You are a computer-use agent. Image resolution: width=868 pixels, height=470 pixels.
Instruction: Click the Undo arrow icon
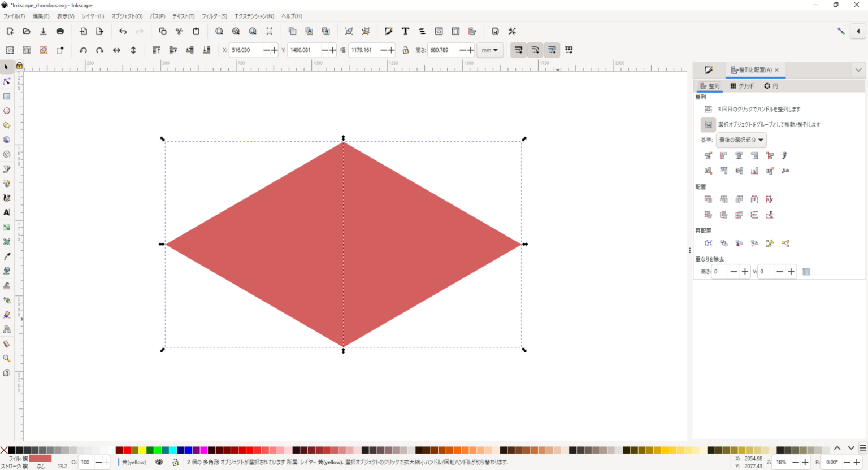coord(123,32)
